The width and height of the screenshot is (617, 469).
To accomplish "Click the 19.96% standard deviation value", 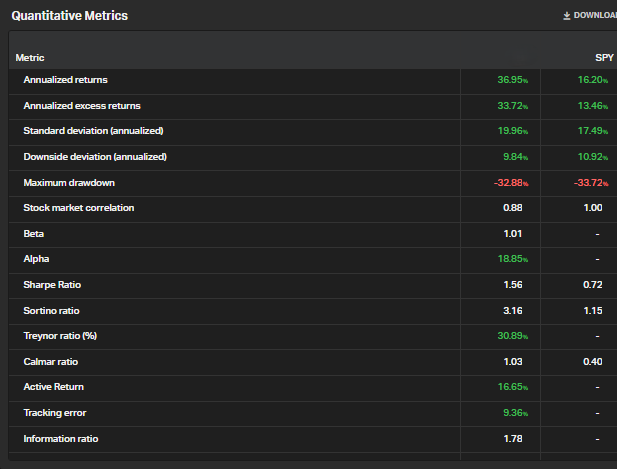I will click(x=513, y=131).
